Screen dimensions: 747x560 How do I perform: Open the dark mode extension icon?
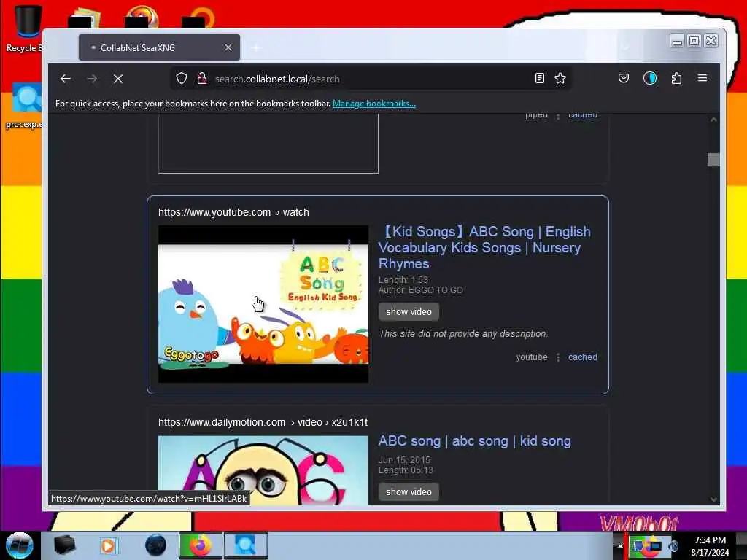pos(650,78)
